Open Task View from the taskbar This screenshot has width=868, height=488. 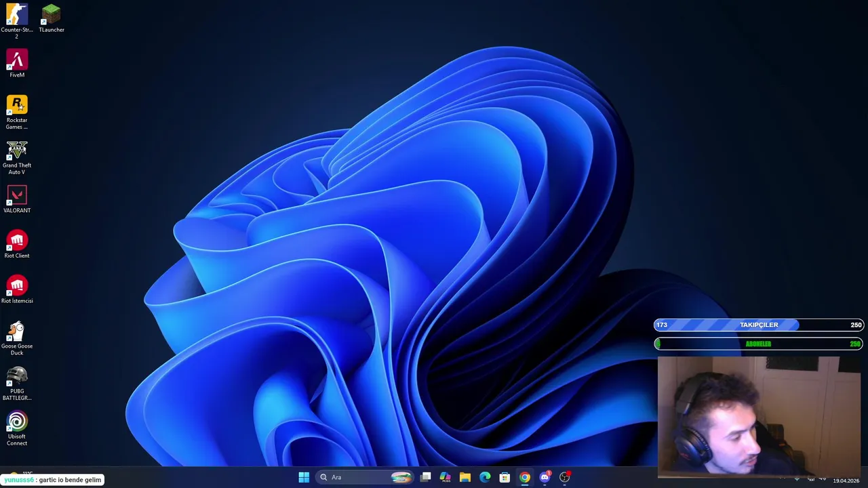click(x=425, y=477)
